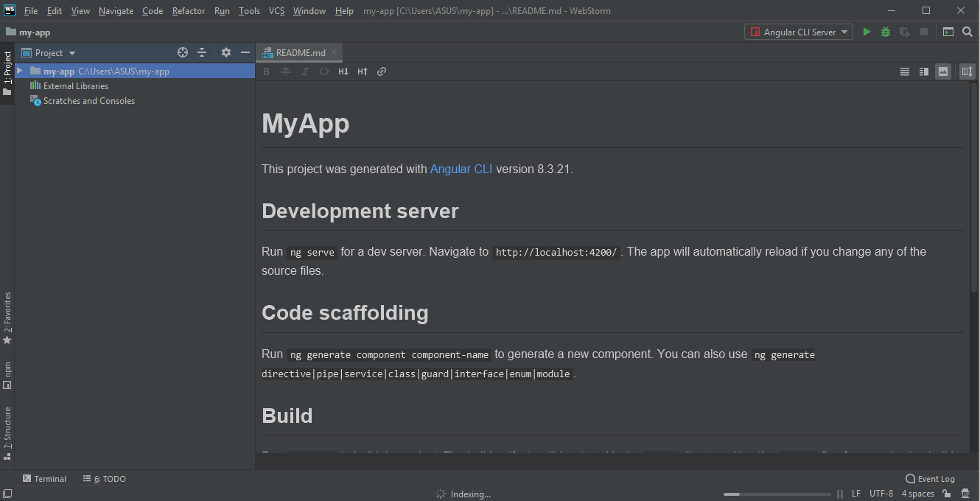This screenshot has height=501, width=980.
Task: Insert link using chain icon
Action: 382,71
